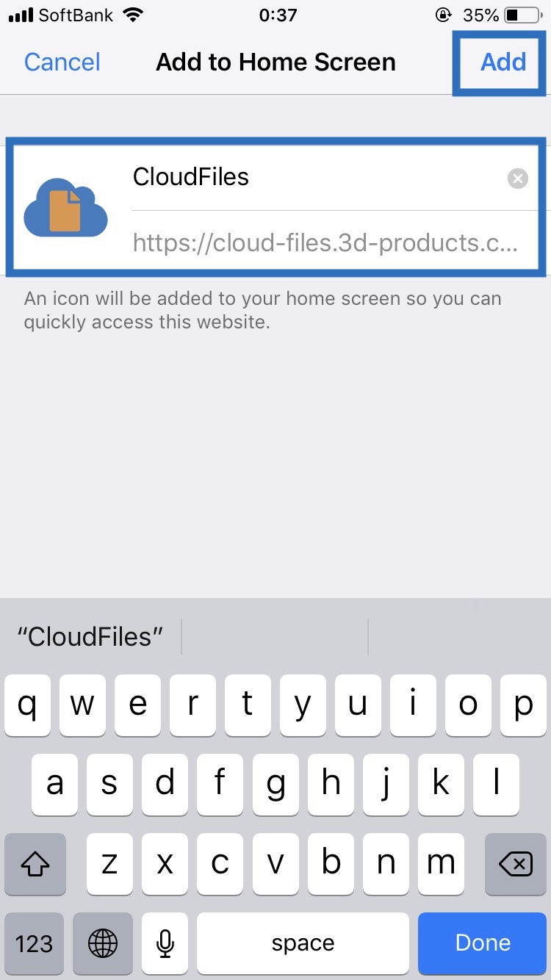551x980 pixels.
Task: Tap the CloudFiles cloud icon
Action: click(x=66, y=206)
